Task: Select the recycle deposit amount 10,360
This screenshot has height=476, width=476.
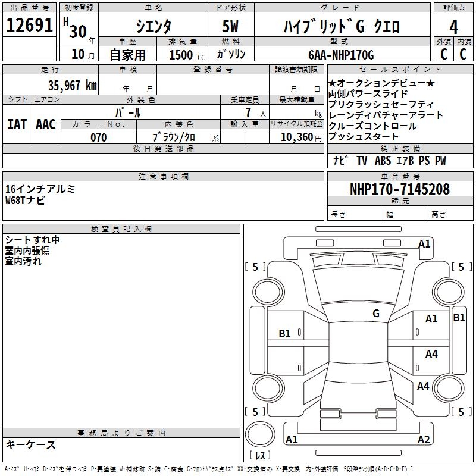Action: [x=296, y=137]
